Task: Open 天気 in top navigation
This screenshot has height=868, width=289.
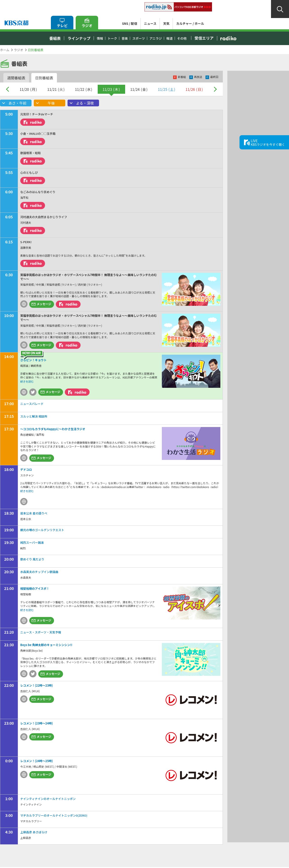Action: click(x=166, y=24)
